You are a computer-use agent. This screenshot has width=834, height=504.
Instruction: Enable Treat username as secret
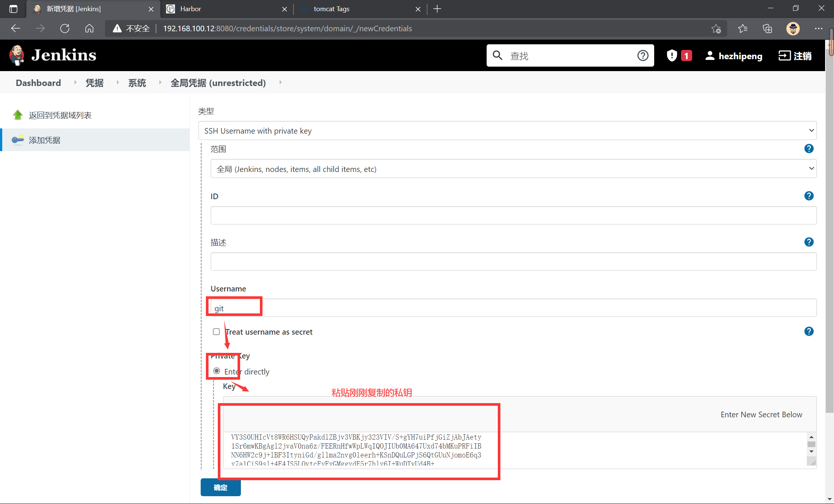pos(216,332)
